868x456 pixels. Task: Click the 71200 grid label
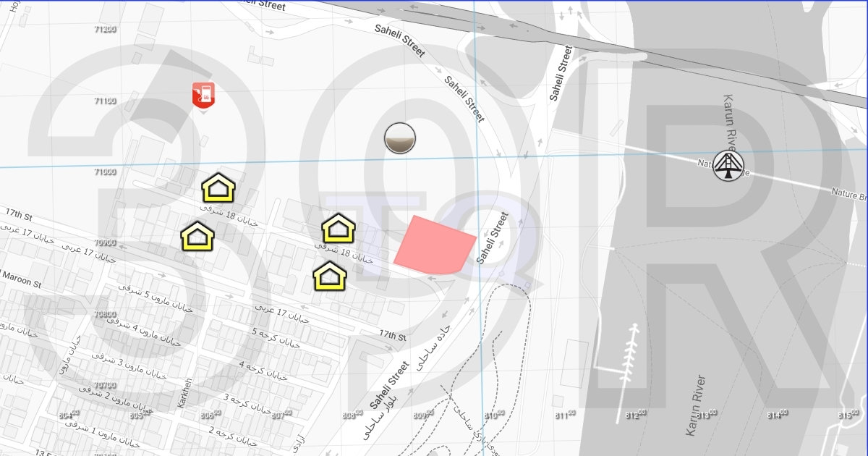pyautogui.click(x=105, y=29)
